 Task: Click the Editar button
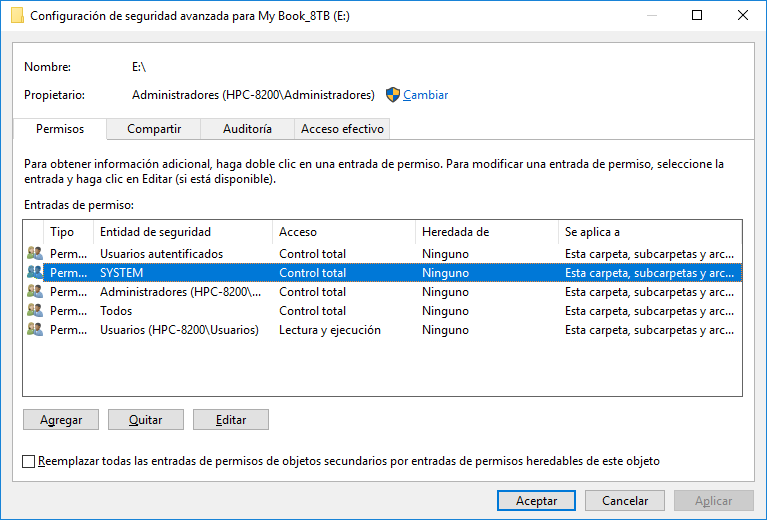[x=231, y=420]
